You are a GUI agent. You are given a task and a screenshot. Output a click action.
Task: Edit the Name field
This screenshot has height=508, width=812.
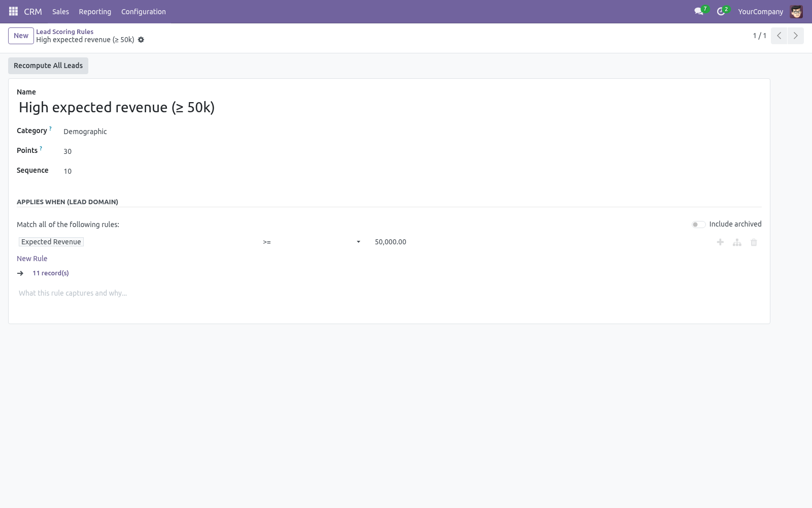point(389,107)
